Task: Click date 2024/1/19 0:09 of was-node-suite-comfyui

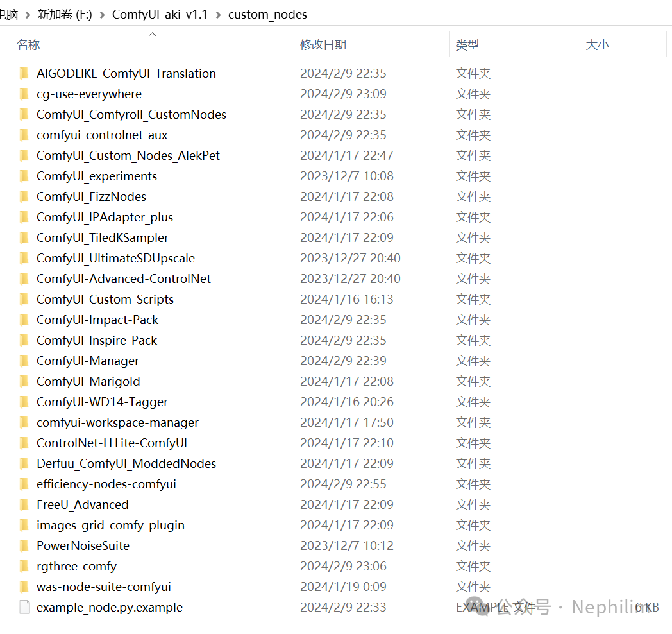Action: [343, 587]
